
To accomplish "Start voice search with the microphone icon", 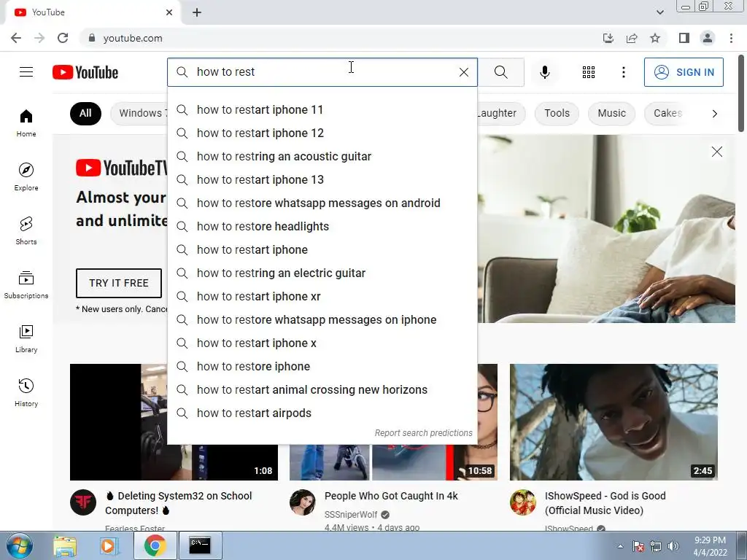I will 545,72.
